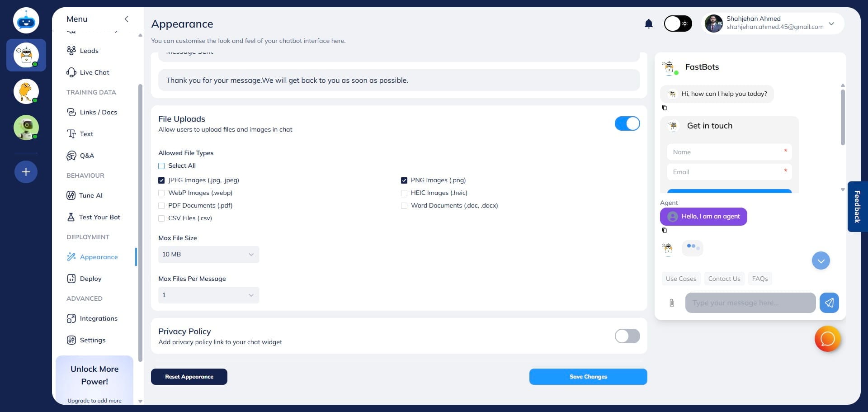Click the notification bell icon
This screenshot has width=868, height=412.
pyautogui.click(x=649, y=24)
